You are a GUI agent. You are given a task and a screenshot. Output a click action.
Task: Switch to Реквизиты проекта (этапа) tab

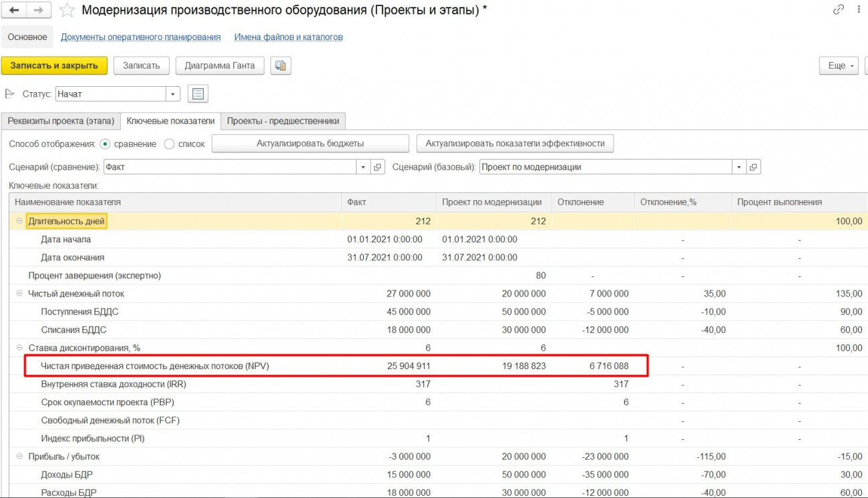61,121
